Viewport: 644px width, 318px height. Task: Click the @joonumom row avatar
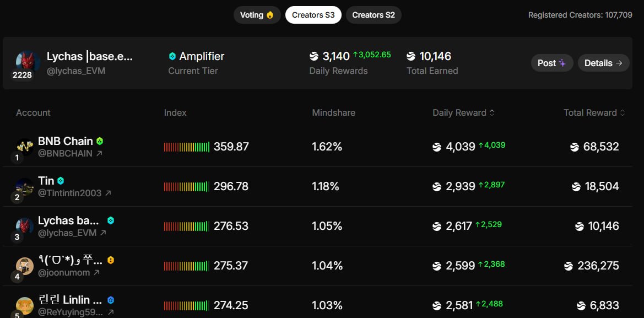(x=25, y=266)
